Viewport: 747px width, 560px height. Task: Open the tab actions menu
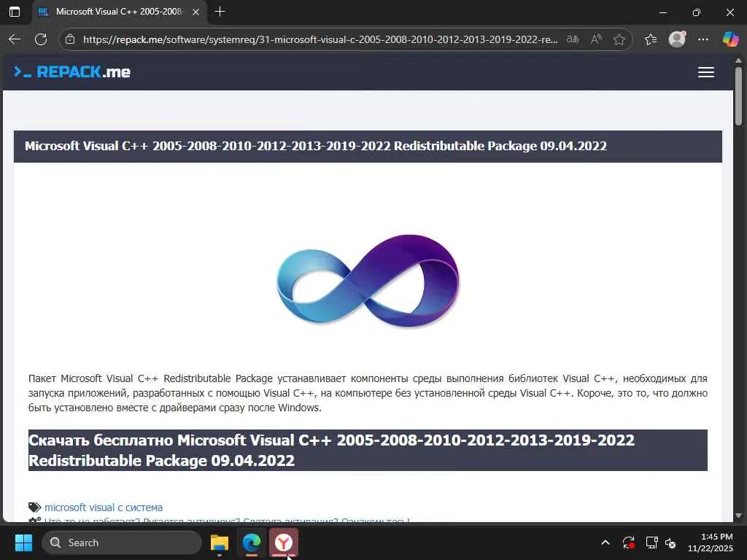pyautogui.click(x=15, y=12)
